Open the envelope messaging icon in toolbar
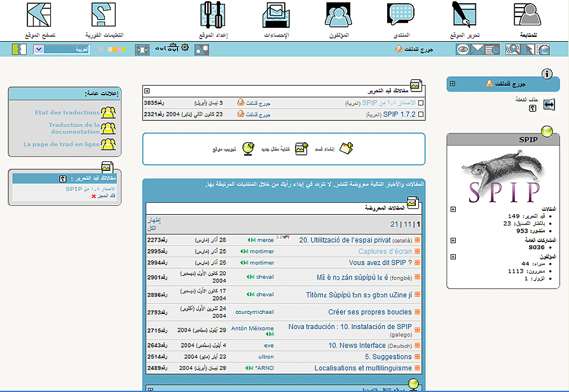Screen dimensions: 569x392 (x=478, y=50)
